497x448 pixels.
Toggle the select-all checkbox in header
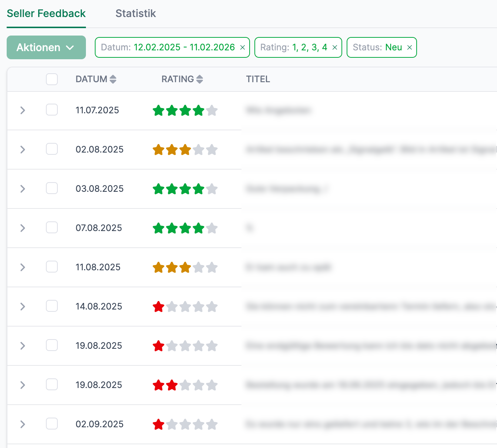52,79
